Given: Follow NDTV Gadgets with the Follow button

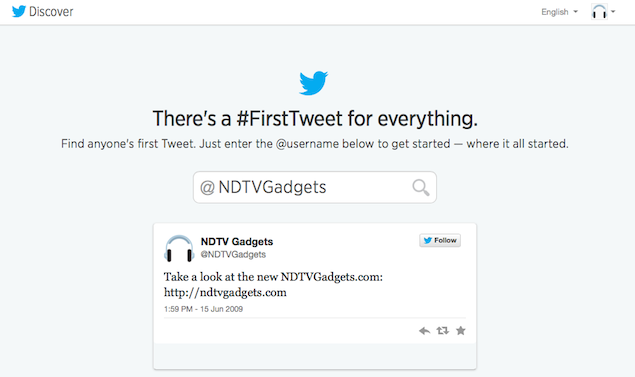Looking at the screenshot, I should 440,241.
